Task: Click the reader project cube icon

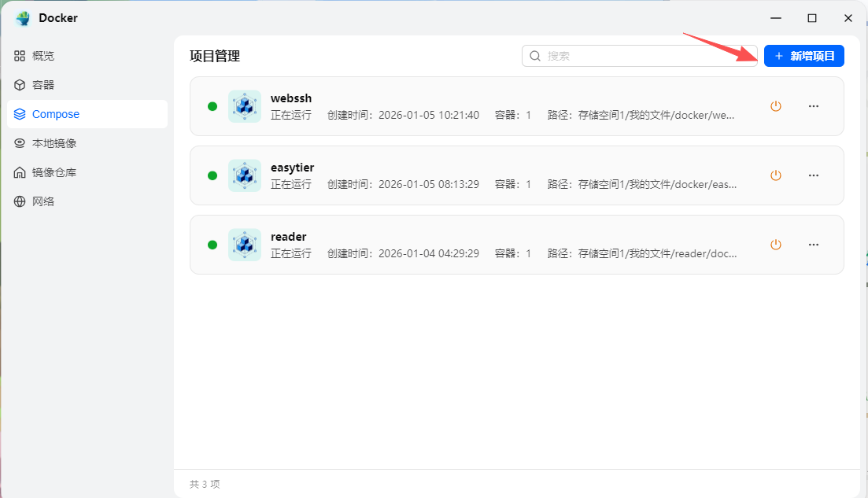Action: 245,245
